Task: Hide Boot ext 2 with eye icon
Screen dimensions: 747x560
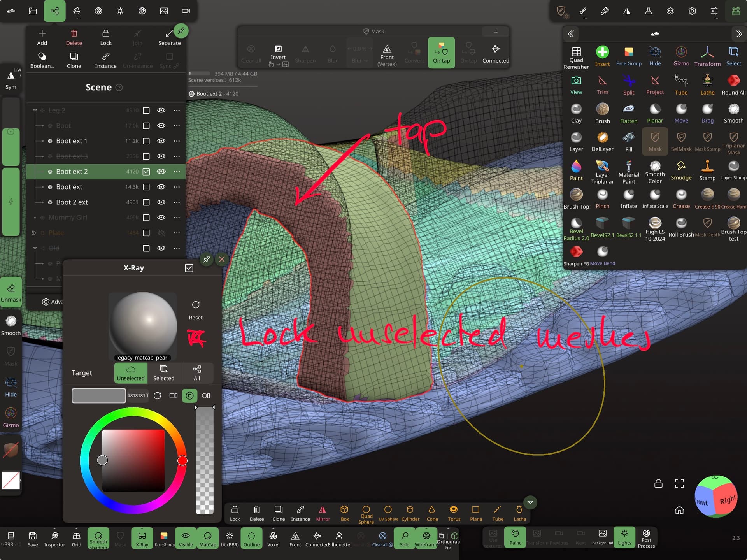Action: click(x=161, y=172)
